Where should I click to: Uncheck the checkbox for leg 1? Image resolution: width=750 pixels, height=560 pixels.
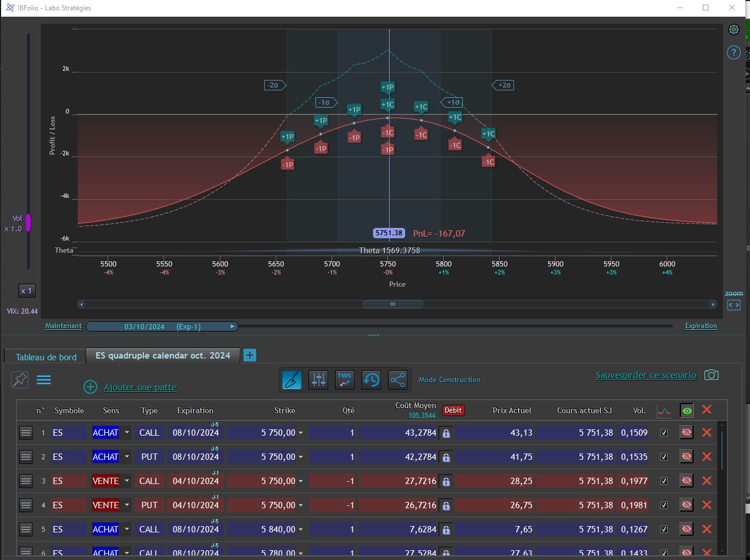tap(664, 433)
